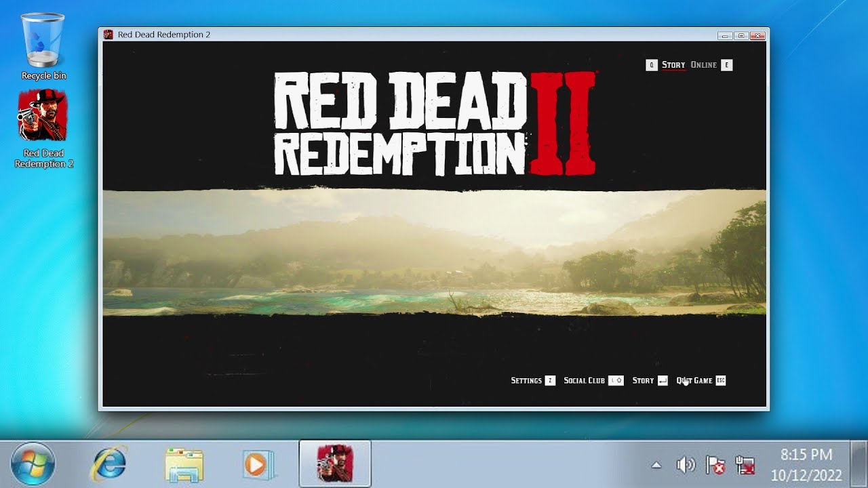Click the network status tray icon
This screenshot has height=488, width=868.
point(745,465)
